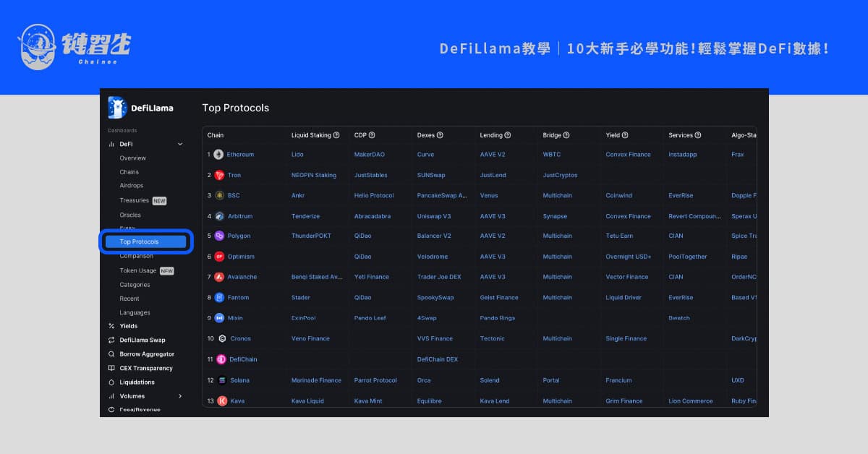Click the Solana chain logo icon
Viewport: 868px width, 454px height.
click(221, 380)
